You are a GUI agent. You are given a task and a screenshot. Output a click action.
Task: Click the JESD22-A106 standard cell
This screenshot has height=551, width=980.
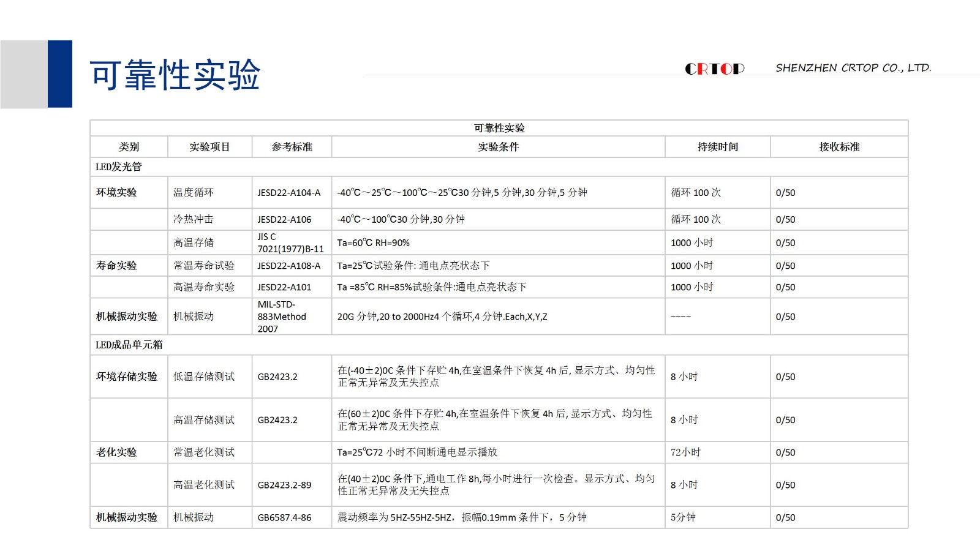292,219
